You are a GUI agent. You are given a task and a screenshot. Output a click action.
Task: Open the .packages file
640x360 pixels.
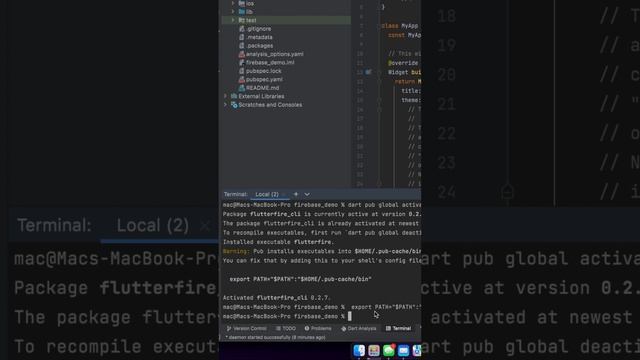(x=260, y=46)
